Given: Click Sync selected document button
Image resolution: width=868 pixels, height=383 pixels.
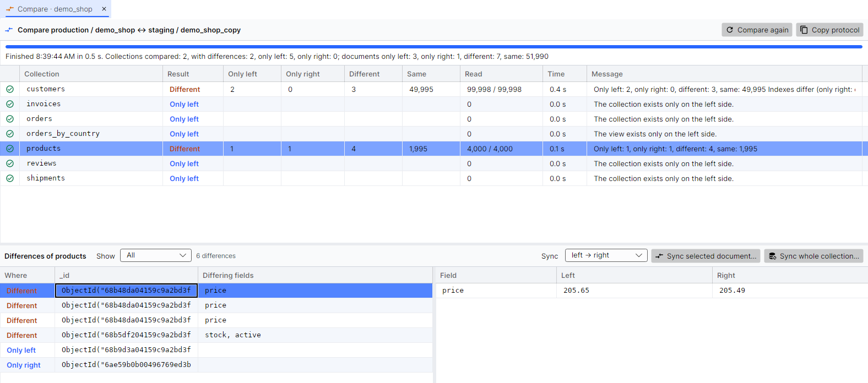Looking at the screenshot, I should click(x=706, y=256).
